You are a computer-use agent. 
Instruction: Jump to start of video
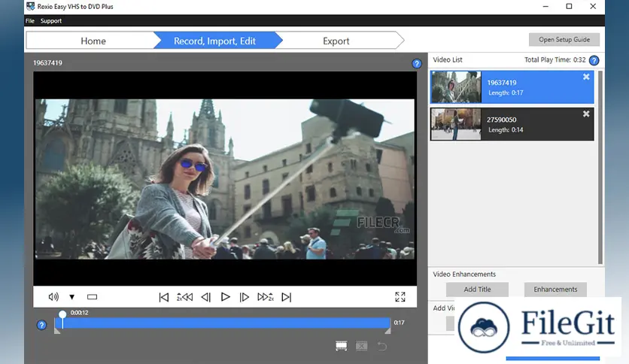click(164, 297)
